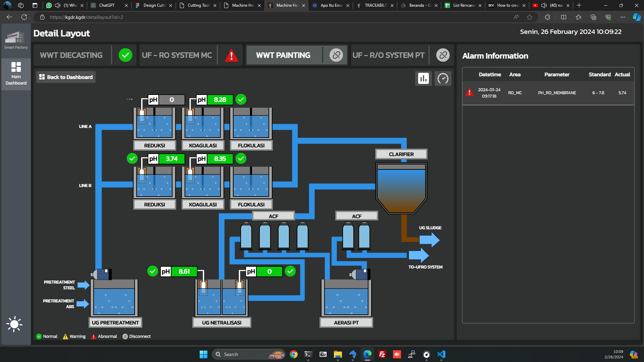This screenshot has height=362, width=644.
Task: Open browser settings and more menu
Action: coord(623,17)
